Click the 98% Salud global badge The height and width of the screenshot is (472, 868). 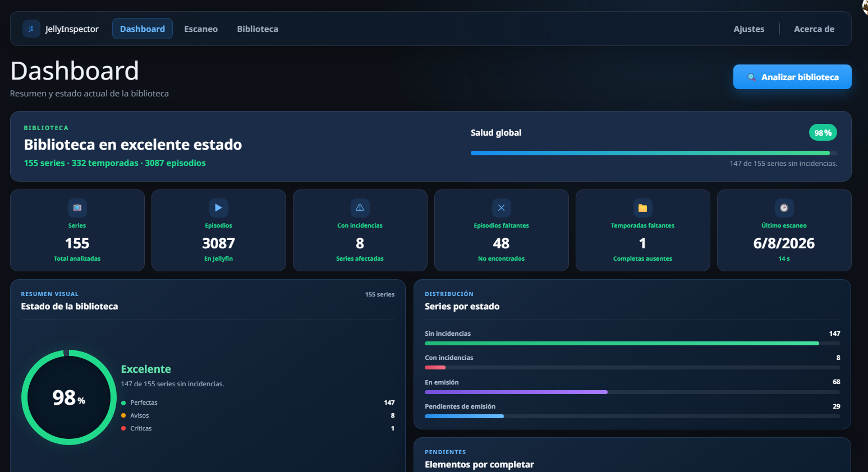pyautogui.click(x=823, y=133)
